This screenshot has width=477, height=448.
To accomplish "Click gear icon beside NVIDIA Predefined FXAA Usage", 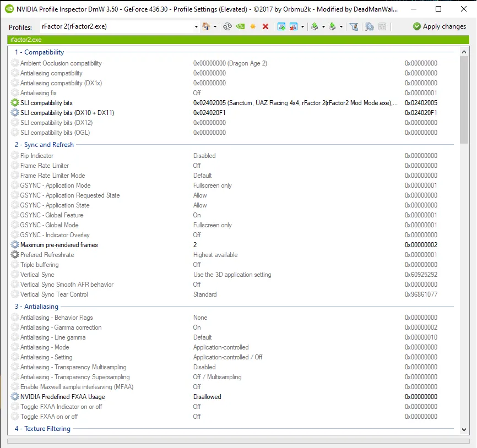I will [x=15, y=397].
